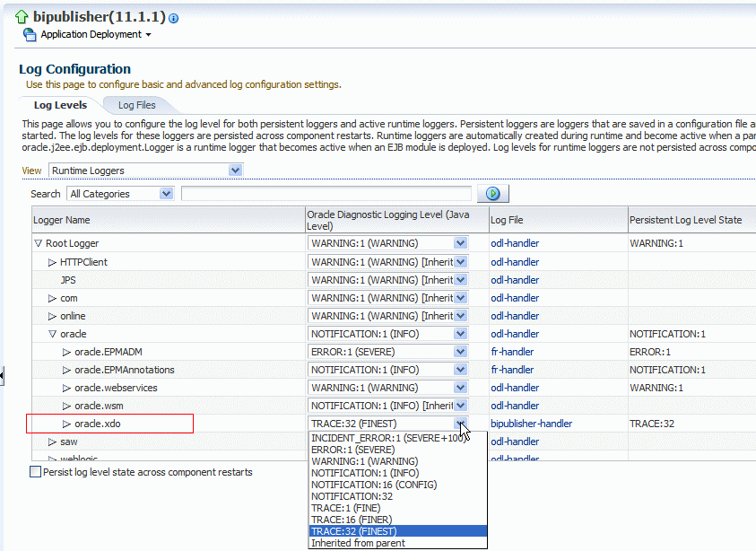Choose NOTIFICATION:32 option
The width and height of the screenshot is (756, 551).
(x=398, y=496)
